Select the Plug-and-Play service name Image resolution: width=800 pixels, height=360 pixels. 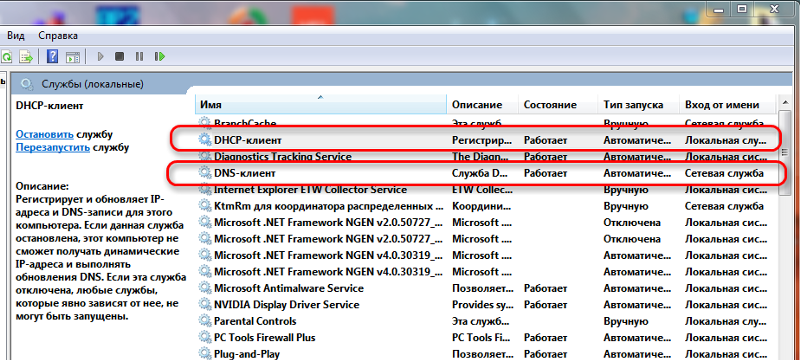[x=247, y=353]
